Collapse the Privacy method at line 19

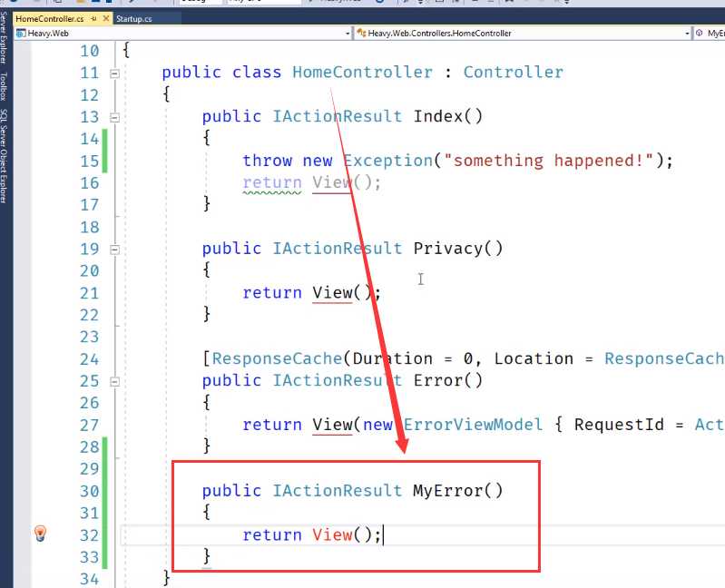click(114, 250)
